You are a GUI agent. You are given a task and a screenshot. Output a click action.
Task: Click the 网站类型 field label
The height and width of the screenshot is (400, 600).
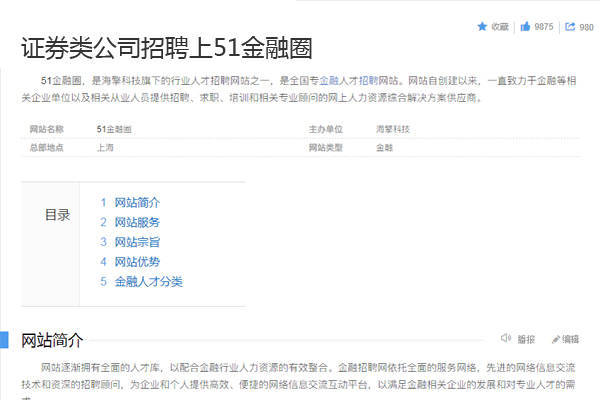326,148
